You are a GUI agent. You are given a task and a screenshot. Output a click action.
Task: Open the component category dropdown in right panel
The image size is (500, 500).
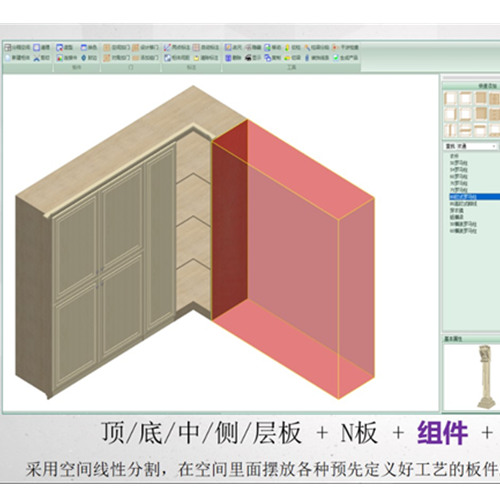470,146
